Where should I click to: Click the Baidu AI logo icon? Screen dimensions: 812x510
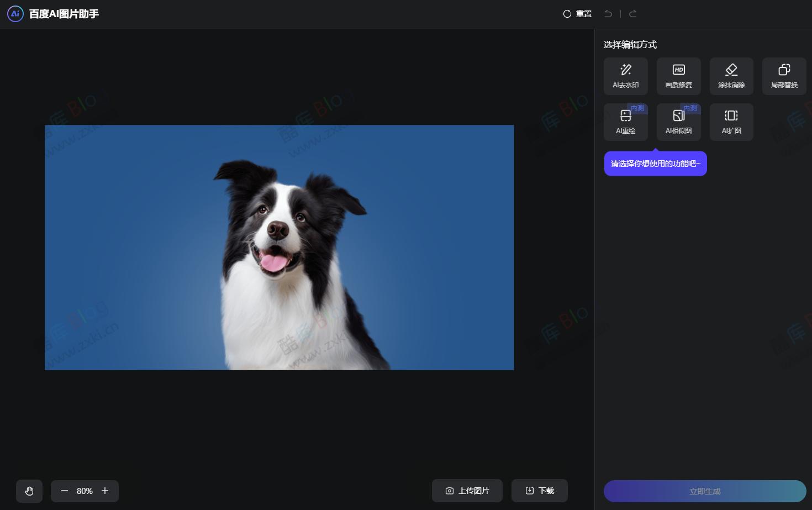(x=15, y=14)
